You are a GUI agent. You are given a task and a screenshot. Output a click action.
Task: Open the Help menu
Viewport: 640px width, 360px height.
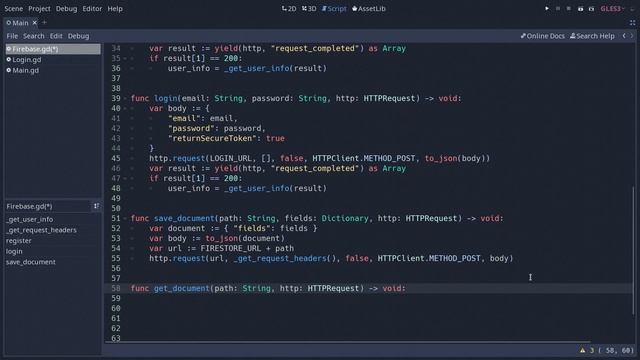click(x=115, y=9)
